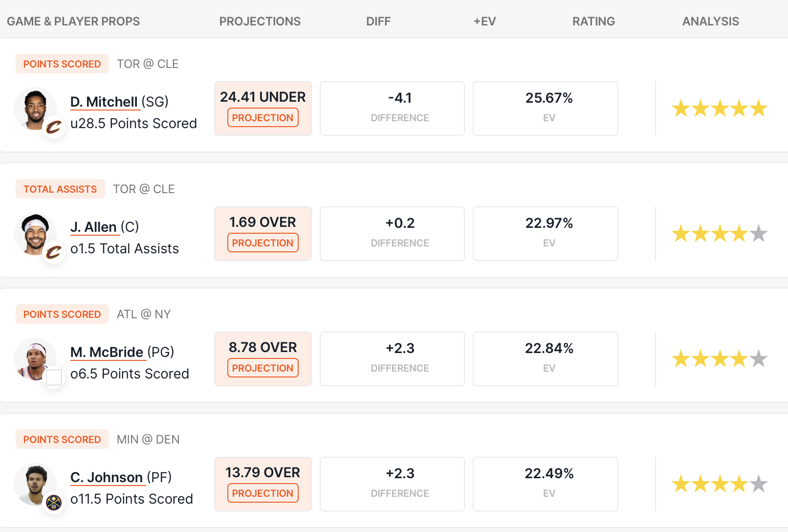Visit C. Johnson's player page
788x532 pixels.
(107, 477)
